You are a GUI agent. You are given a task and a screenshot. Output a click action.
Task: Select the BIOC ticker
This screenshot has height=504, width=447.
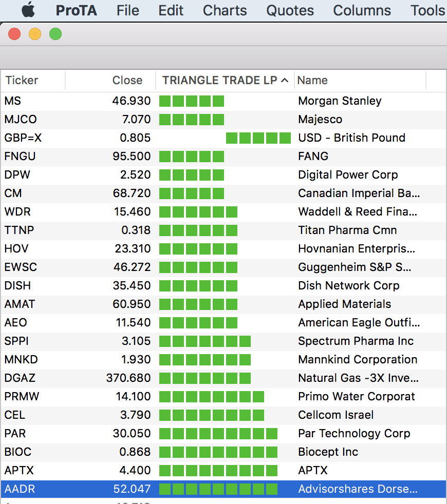pos(17,452)
